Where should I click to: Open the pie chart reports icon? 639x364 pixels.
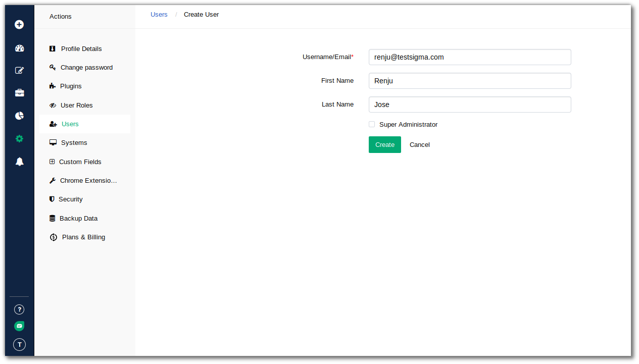19,116
